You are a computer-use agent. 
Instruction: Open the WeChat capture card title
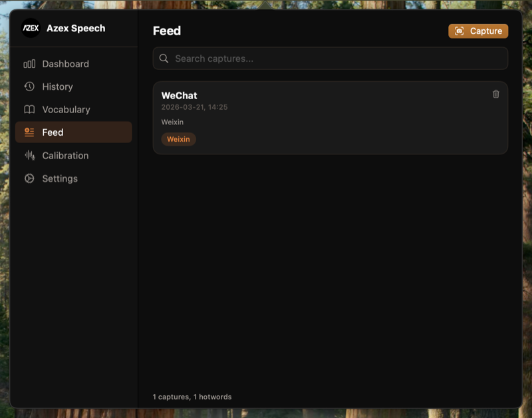click(179, 95)
